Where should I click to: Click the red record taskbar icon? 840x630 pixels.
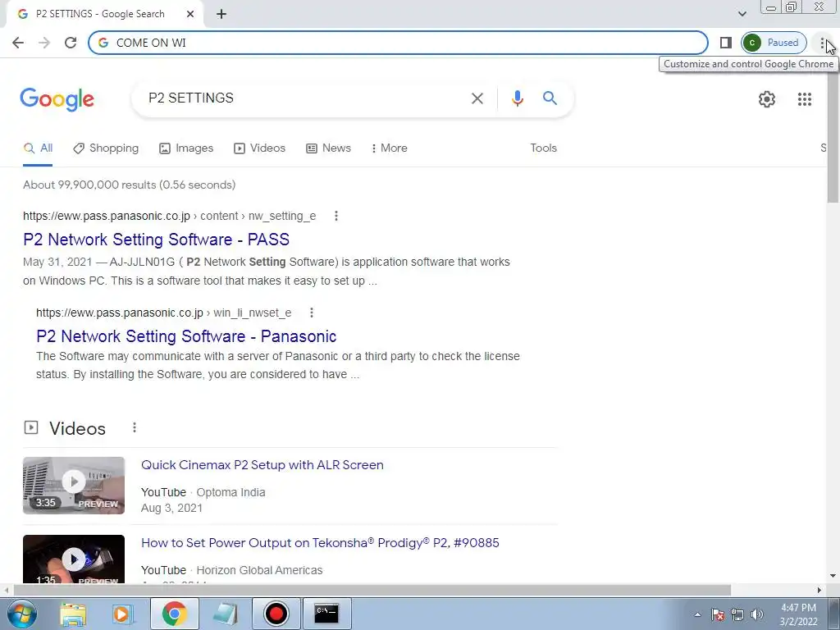point(276,614)
